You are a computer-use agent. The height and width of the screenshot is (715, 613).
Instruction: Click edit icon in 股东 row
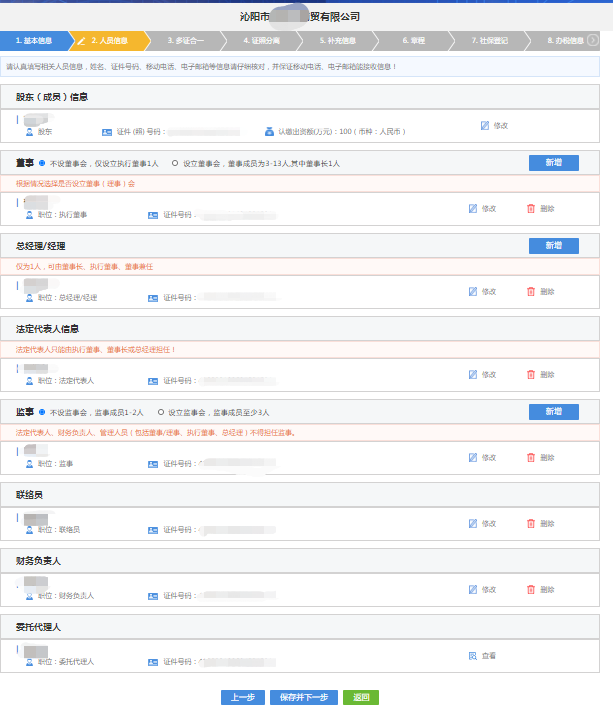tap(485, 125)
